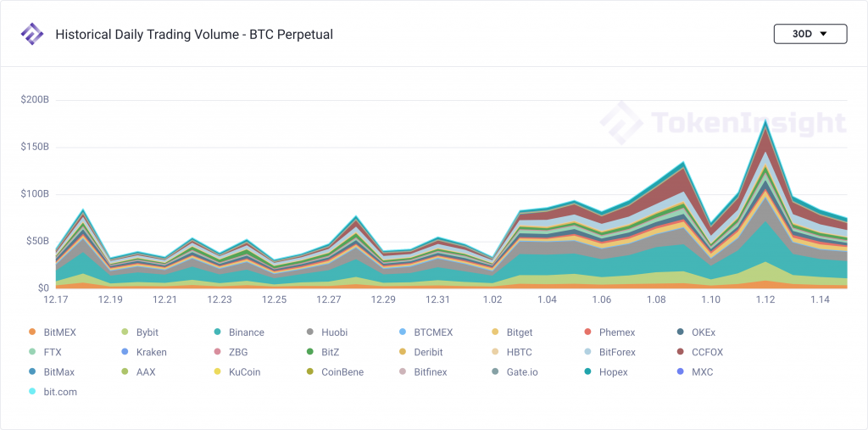The image size is (868, 430).
Task: Click the chart peak at 1.12
Action: [x=766, y=122]
